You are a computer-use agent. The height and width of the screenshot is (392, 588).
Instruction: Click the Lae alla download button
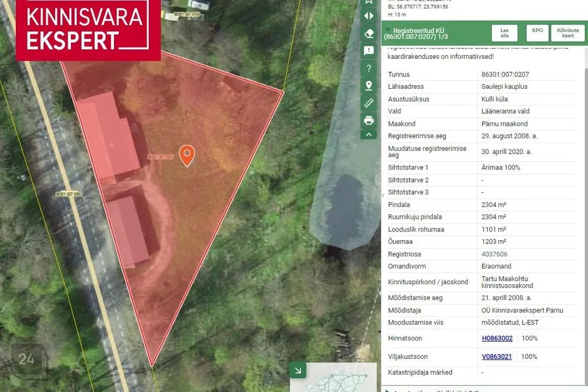504,33
